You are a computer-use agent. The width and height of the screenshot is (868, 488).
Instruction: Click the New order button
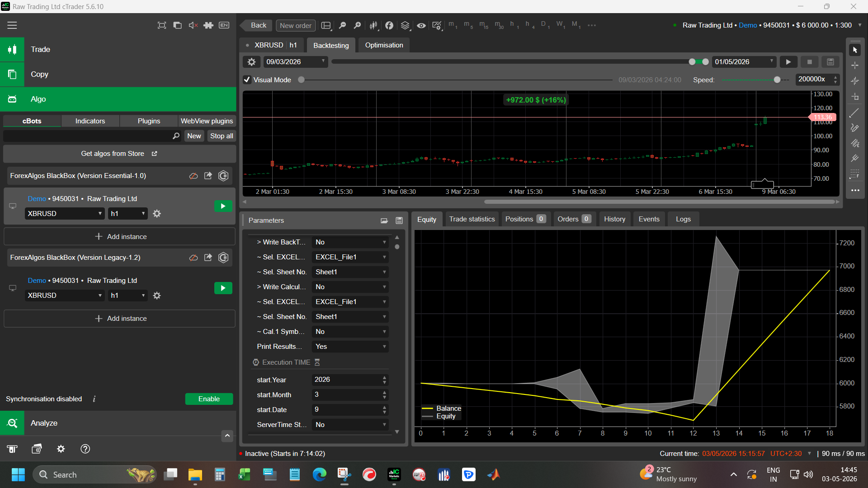(x=296, y=25)
